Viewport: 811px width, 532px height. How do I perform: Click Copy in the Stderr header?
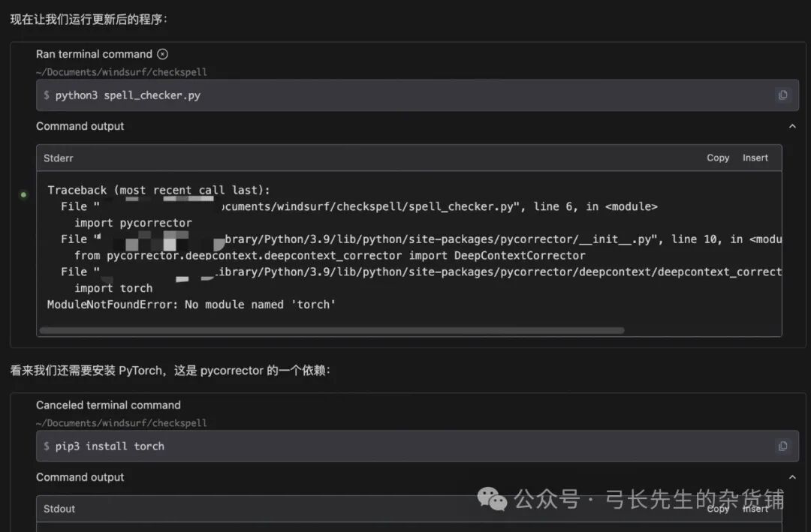point(718,158)
